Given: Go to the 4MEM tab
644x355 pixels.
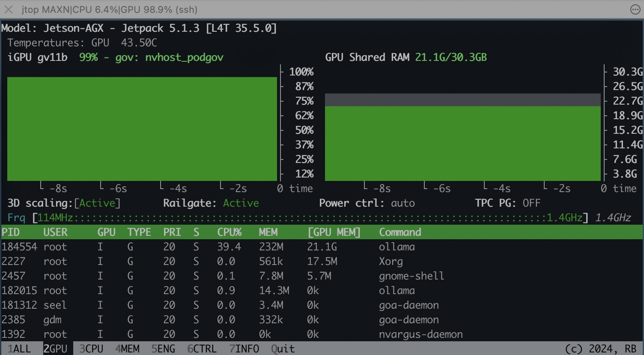Looking at the screenshot, I should (x=127, y=349).
